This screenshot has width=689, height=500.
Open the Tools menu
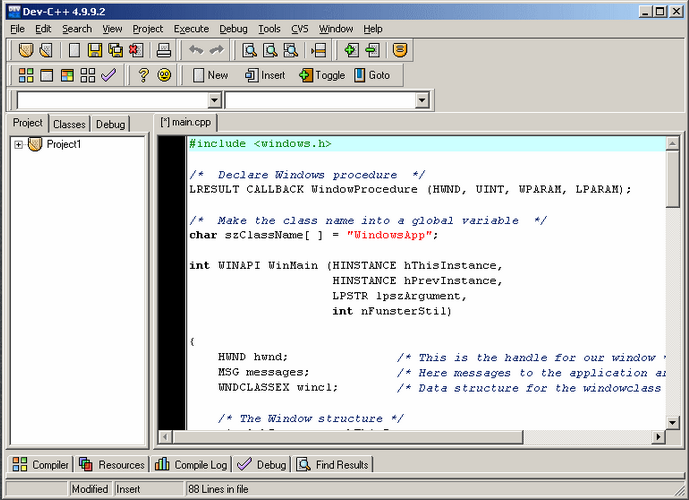tap(269, 29)
